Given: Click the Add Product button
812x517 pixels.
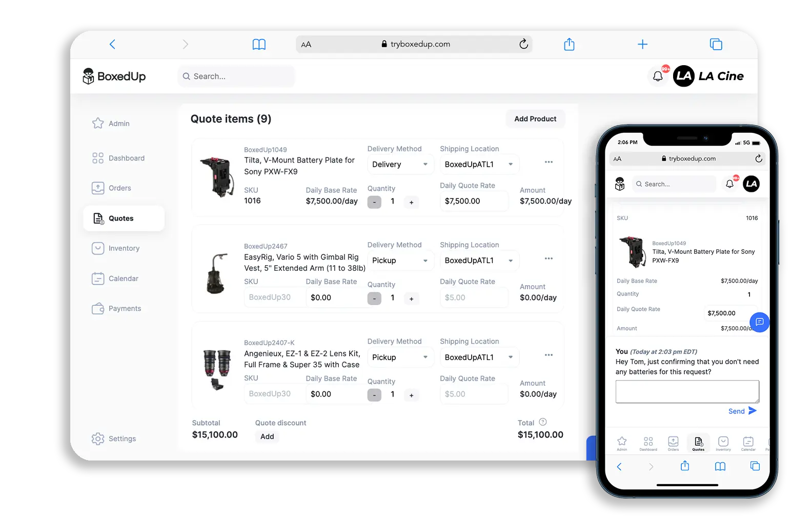Looking at the screenshot, I should pyautogui.click(x=535, y=119).
